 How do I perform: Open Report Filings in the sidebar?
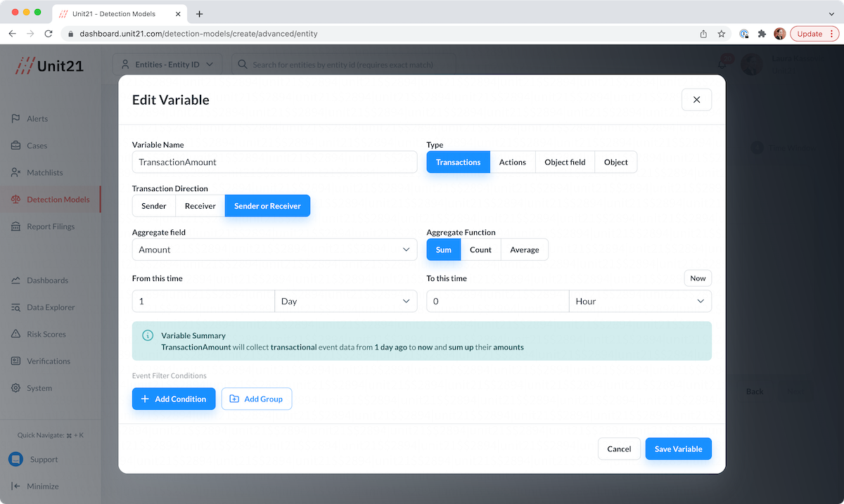coord(51,226)
